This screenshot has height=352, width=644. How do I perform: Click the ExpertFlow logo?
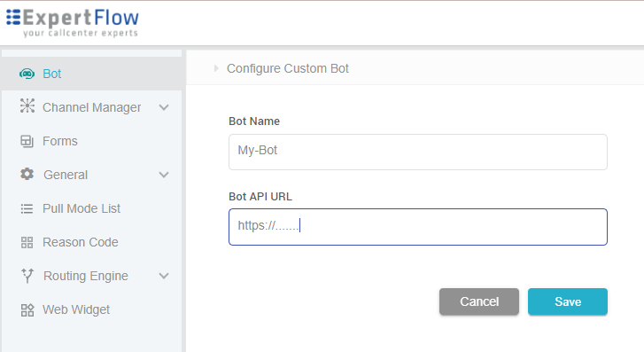[73, 23]
